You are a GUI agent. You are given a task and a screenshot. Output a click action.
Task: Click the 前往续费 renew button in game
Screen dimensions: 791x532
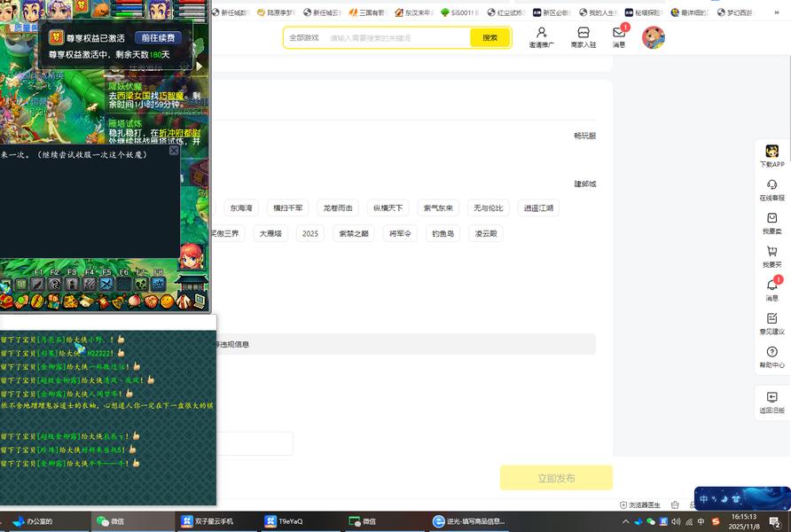coord(158,38)
